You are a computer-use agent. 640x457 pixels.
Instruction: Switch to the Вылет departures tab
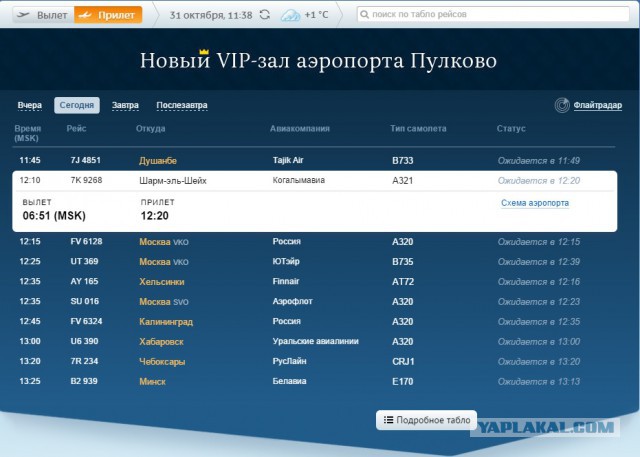click(43, 15)
